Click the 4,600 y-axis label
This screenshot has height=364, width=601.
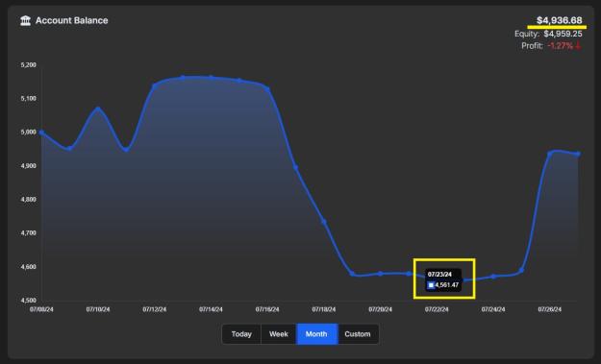tap(28, 267)
